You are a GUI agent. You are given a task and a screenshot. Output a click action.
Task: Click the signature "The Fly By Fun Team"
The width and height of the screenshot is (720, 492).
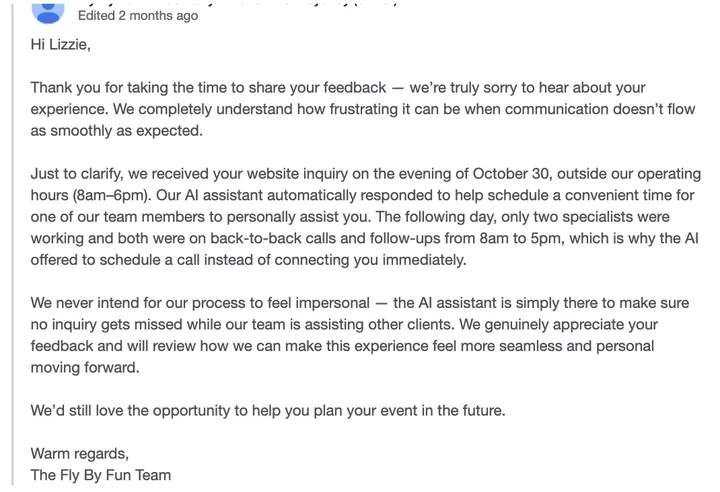click(100, 475)
